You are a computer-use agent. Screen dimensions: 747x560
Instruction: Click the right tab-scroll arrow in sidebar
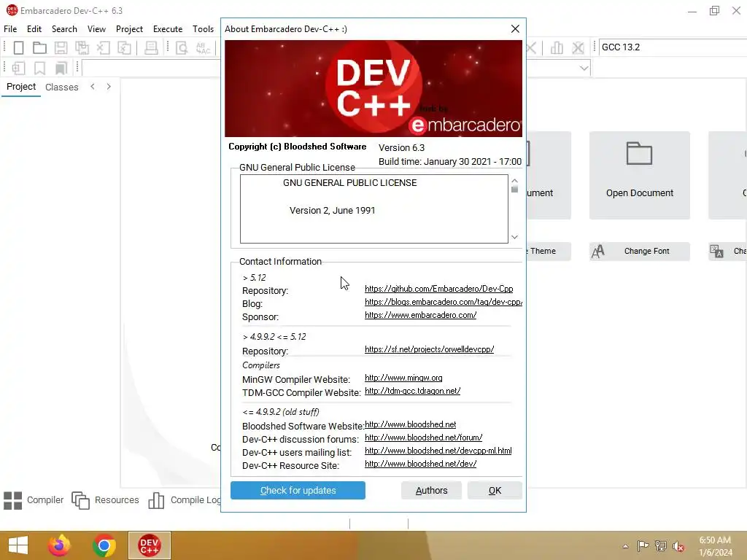(x=109, y=87)
